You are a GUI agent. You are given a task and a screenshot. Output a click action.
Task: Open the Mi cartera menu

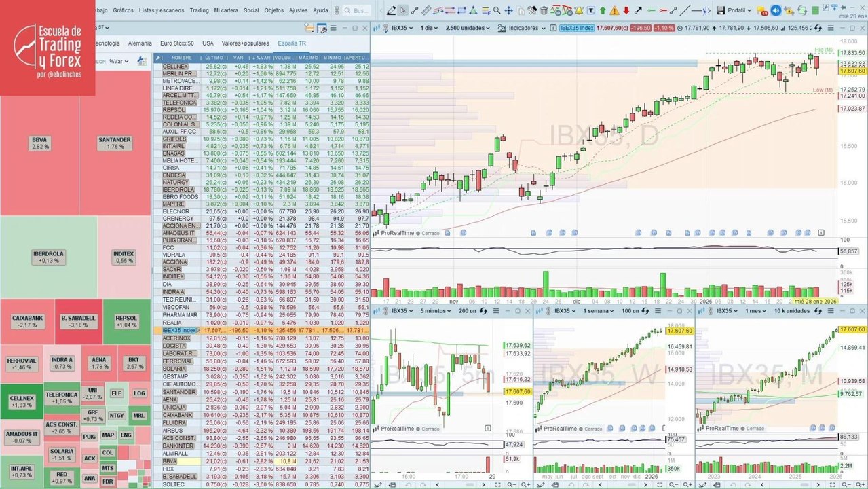(x=227, y=10)
